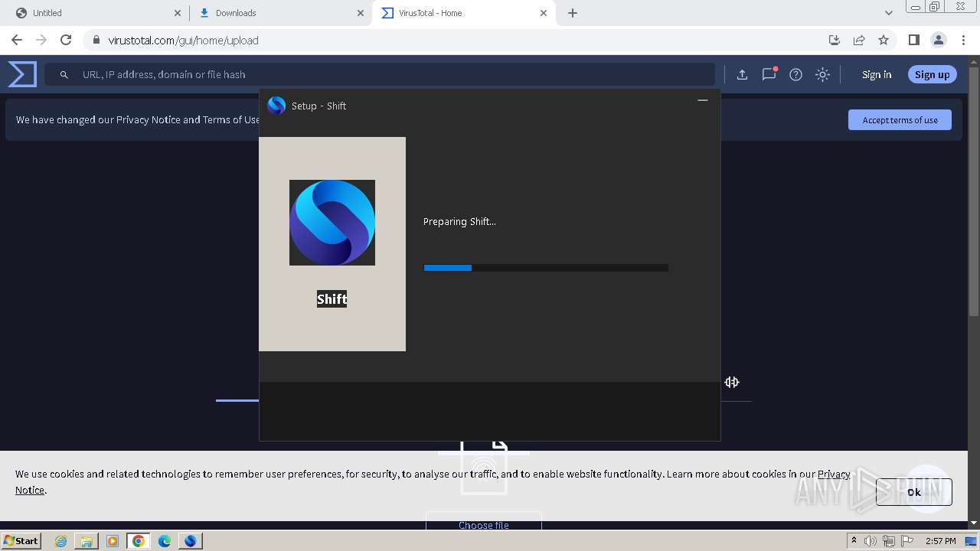The width and height of the screenshot is (980, 551).
Task: Open the media player taskbar icon
Action: (113, 541)
